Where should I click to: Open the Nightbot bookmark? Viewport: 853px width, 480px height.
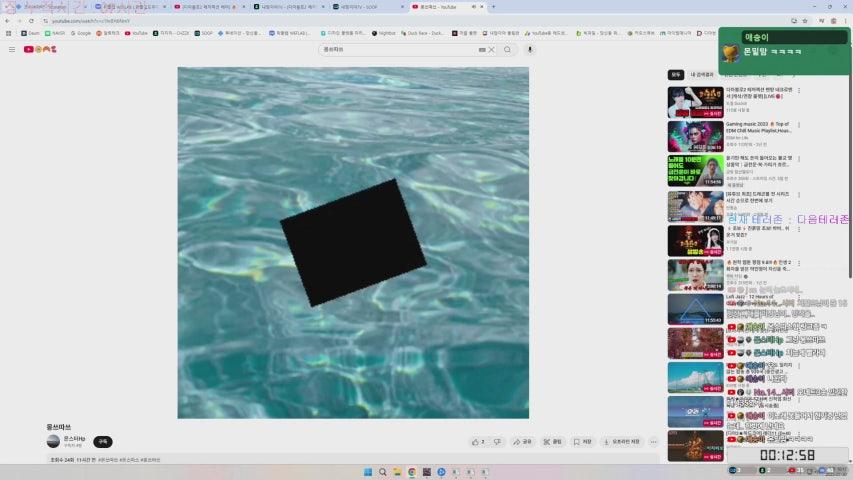(384, 33)
